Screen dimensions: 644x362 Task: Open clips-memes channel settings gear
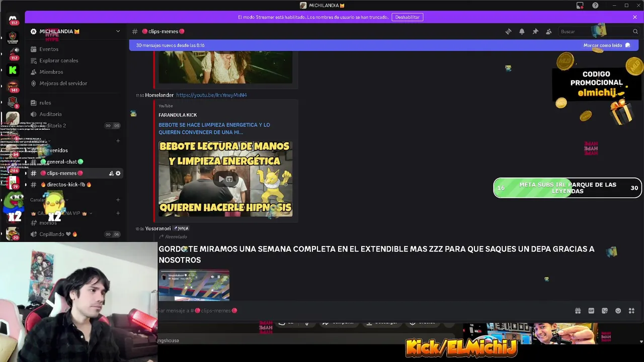click(x=118, y=173)
